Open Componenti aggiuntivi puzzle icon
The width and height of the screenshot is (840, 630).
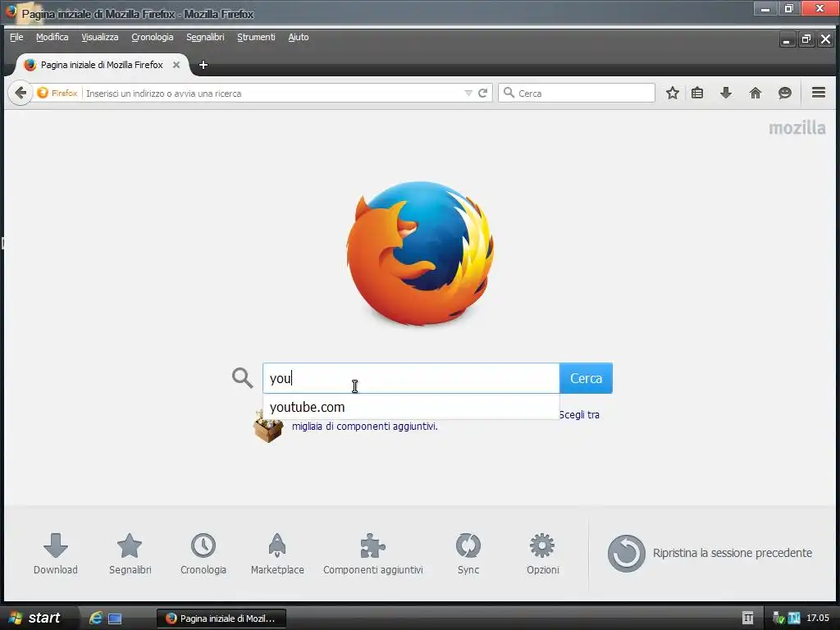(x=373, y=554)
